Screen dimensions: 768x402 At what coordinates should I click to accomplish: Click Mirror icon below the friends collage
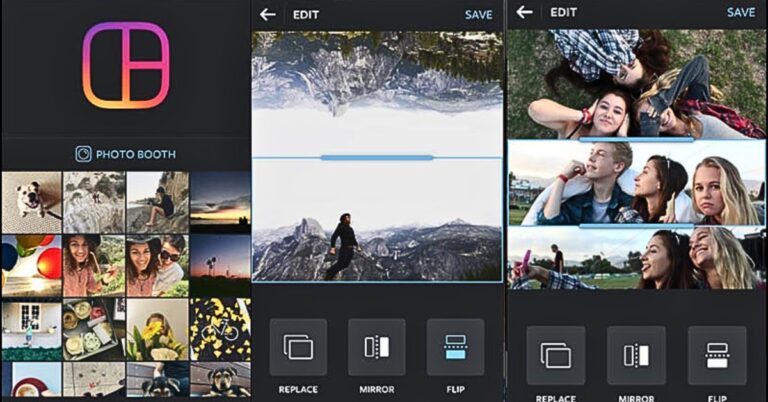[x=636, y=355]
